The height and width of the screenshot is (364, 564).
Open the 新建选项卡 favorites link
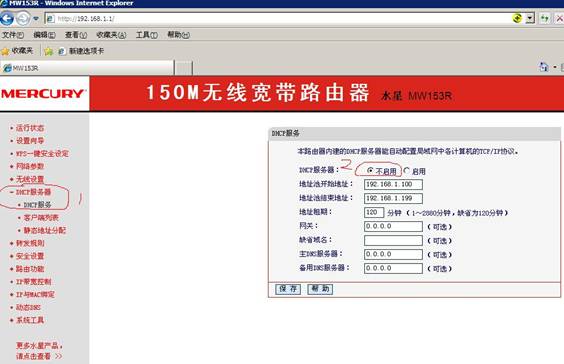tap(81, 51)
